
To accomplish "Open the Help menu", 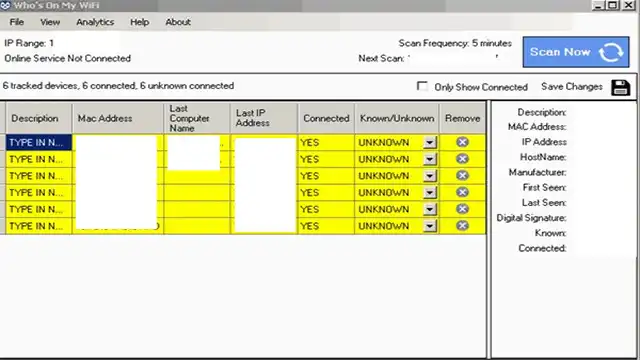I will [139, 22].
